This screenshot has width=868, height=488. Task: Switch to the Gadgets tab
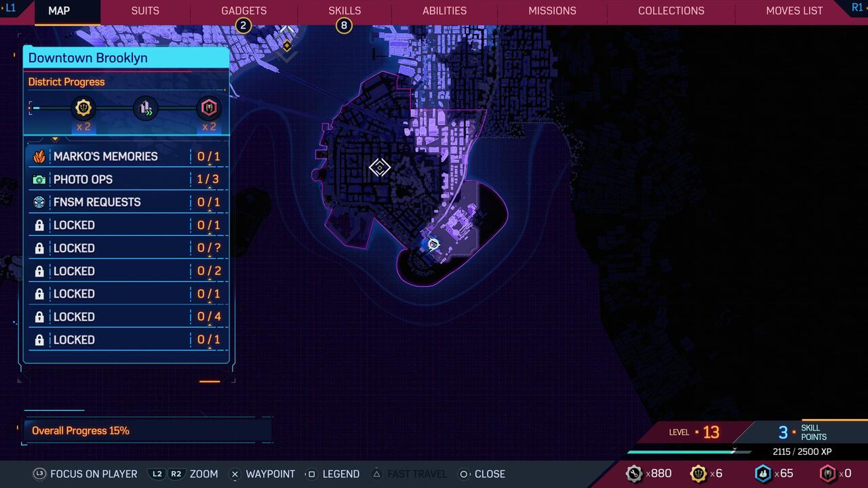click(x=243, y=11)
